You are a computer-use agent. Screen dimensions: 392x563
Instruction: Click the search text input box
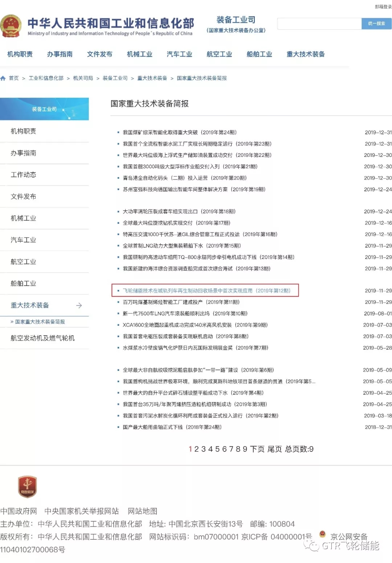319,24
